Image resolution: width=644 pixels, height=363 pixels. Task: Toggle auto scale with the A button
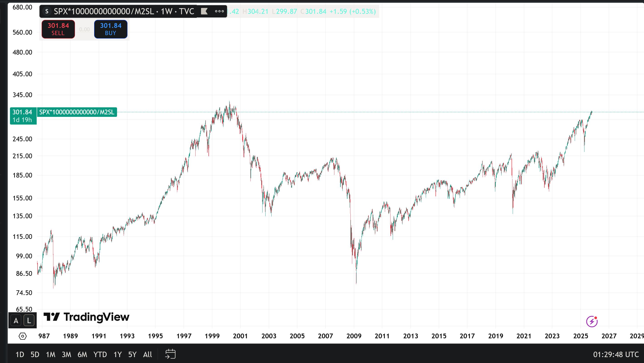point(16,320)
